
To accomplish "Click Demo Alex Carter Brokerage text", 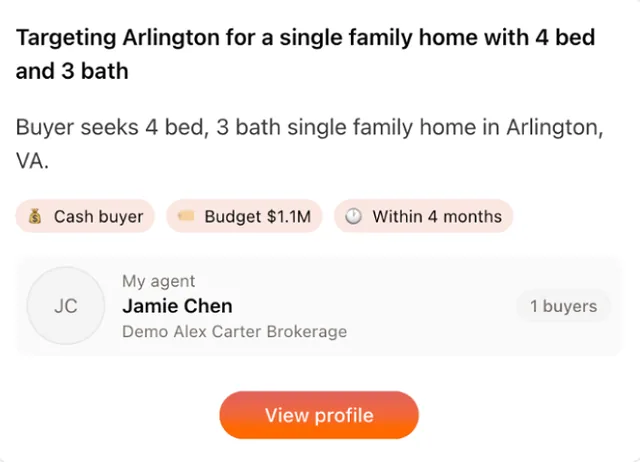I will tap(235, 332).
